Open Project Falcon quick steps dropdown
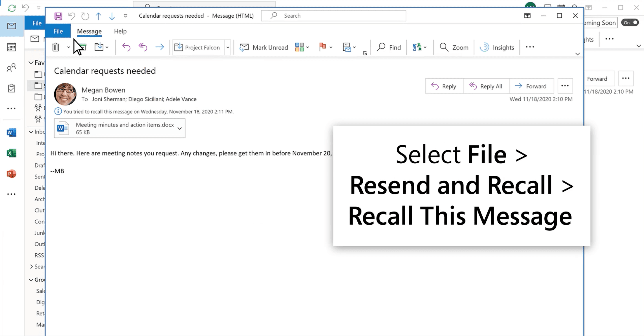This screenshot has width=644, height=336. pyautogui.click(x=228, y=47)
